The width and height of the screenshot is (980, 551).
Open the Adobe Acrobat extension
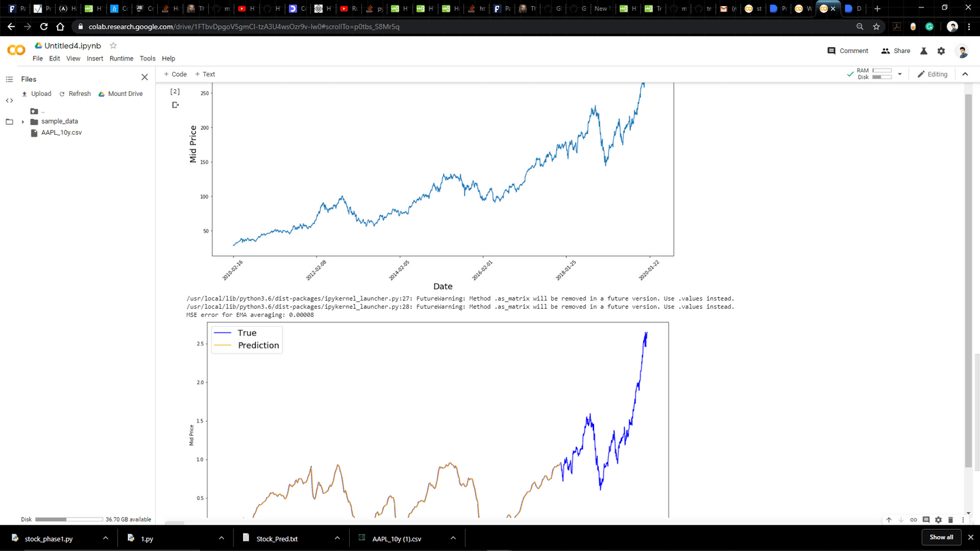coord(897,27)
